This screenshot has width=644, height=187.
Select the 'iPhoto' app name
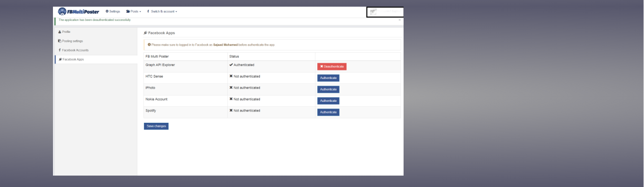point(150,88)
